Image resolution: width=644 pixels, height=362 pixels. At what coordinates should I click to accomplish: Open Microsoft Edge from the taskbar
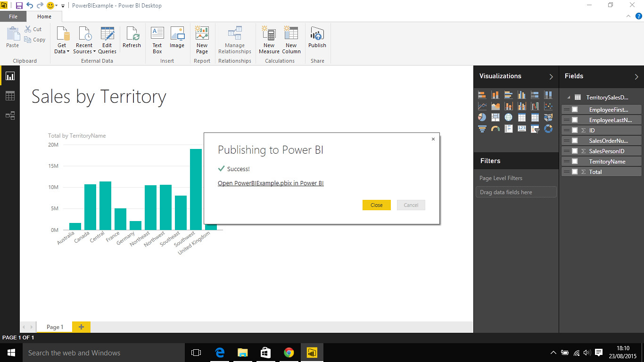pos(220,353)
